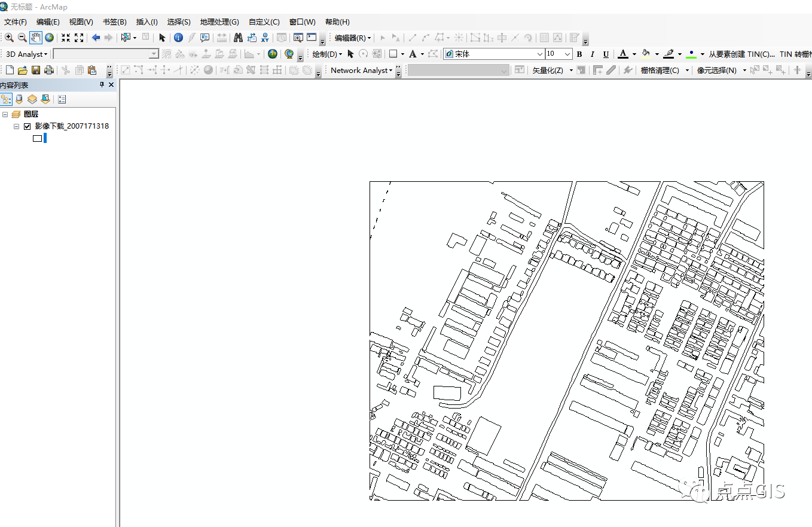The image size is (812, 527).
Task: Switch to List By Source
Action: pyautogui.click(x=19, y=99)
